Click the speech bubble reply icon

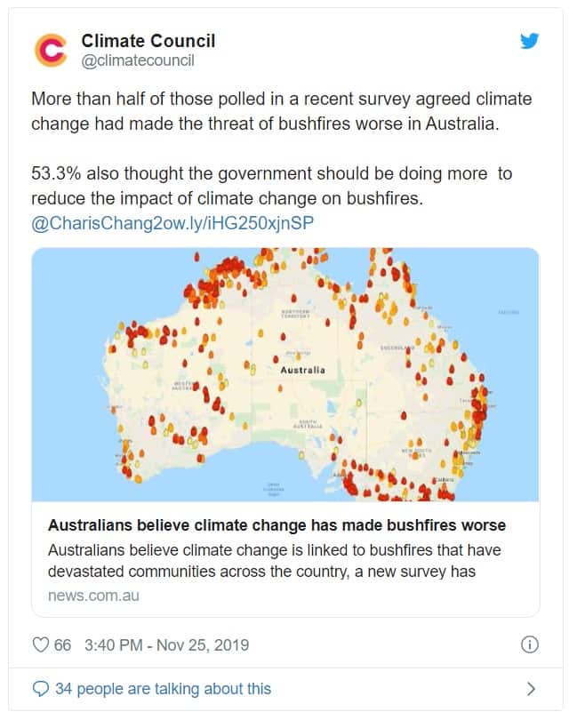point(40,687)
